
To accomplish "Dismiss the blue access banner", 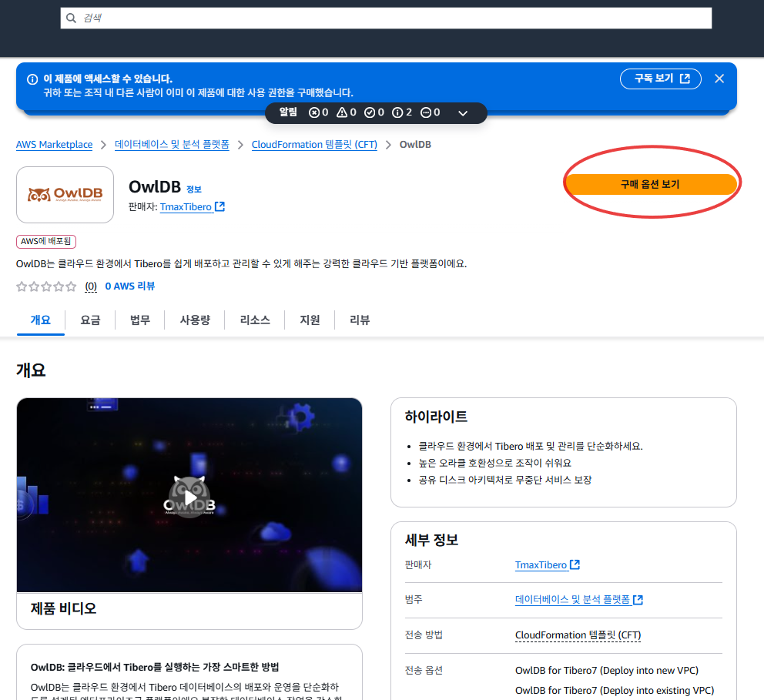I will (x=719, y=79).
